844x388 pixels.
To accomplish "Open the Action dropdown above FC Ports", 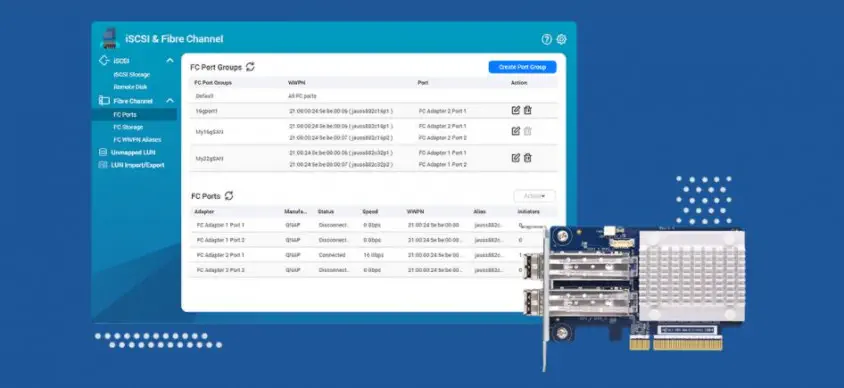I will pos(534,196).
